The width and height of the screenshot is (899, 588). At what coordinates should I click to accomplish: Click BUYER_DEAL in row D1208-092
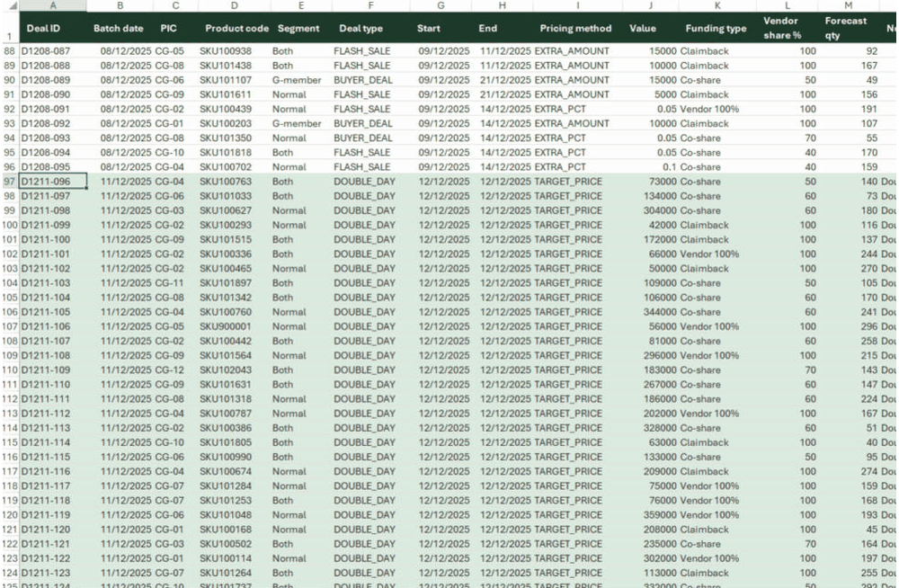pyautogui.click(x=363, y=123)
